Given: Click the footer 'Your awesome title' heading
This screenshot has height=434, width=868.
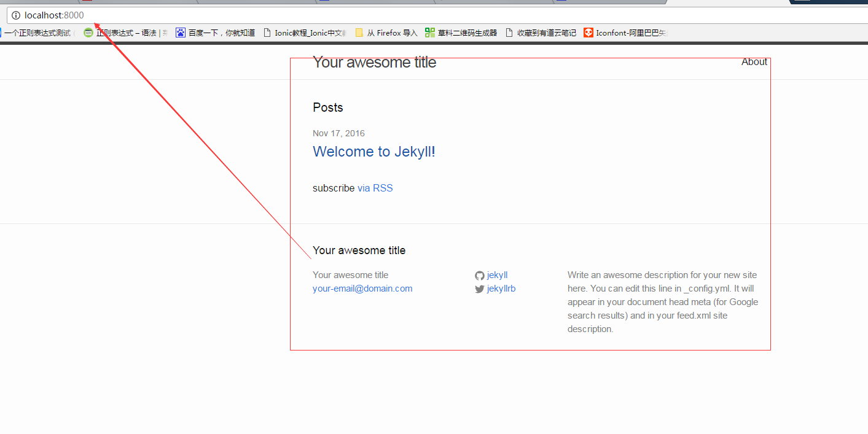Looking at the screenshot, I should coord(359,250).
